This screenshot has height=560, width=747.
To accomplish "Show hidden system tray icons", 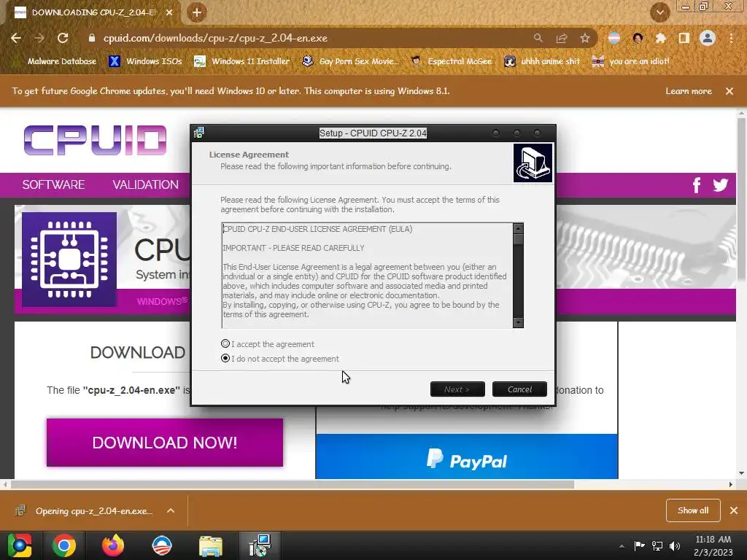I will click(x=622, y=545).
